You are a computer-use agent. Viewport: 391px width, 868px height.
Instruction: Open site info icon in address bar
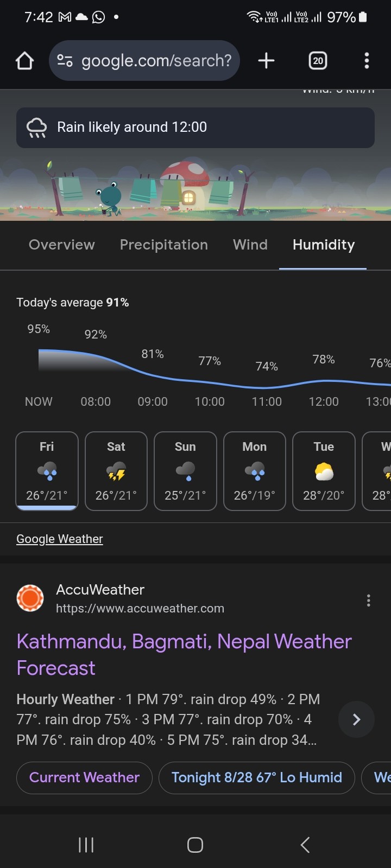click(x=65, y=61)
